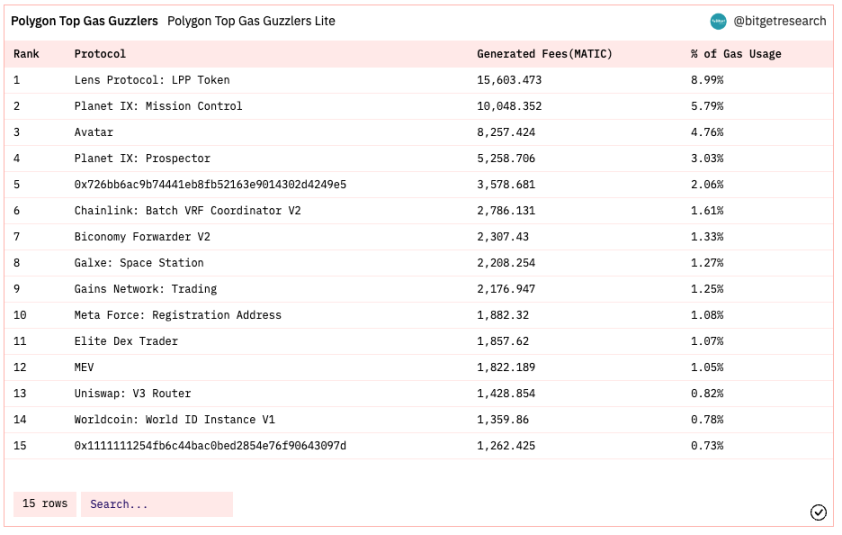Screen dimensions: 842x535
Task: Click the checkmark status icon
Action: click(818, 512)
